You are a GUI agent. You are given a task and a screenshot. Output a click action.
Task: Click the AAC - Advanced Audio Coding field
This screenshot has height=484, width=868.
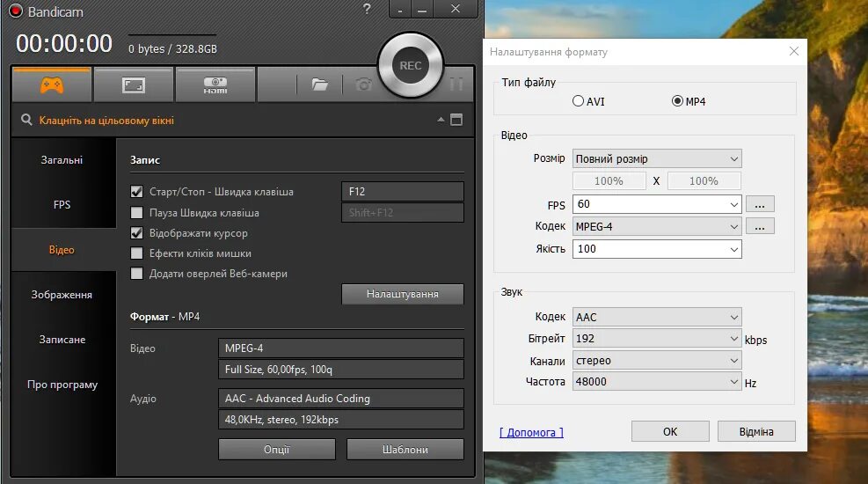click(x=341, y=399)
